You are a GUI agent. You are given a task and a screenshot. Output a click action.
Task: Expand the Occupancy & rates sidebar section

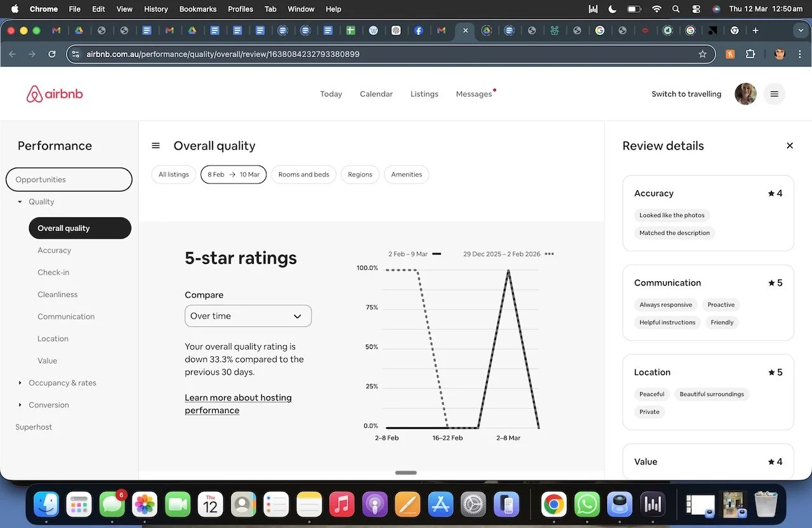(62, 383)
